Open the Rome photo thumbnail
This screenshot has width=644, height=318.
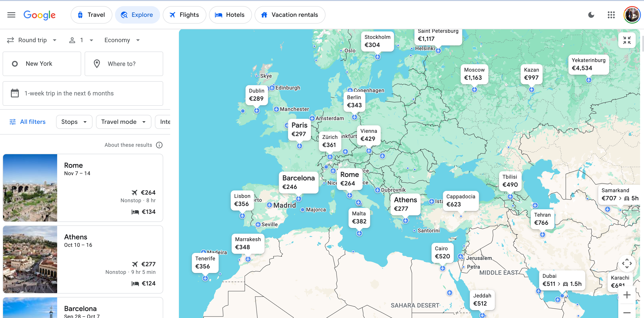coord(30,188)
